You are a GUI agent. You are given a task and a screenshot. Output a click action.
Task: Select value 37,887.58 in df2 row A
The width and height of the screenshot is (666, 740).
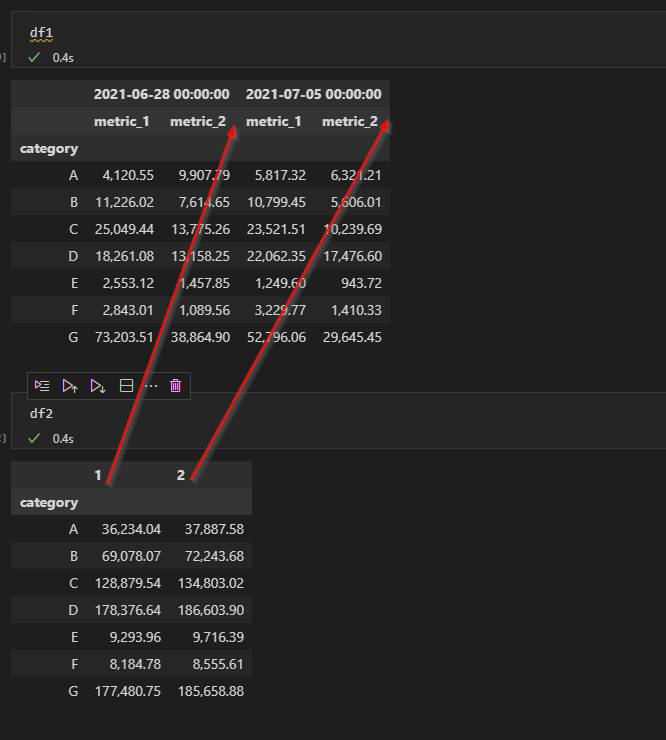pos(214,530)
